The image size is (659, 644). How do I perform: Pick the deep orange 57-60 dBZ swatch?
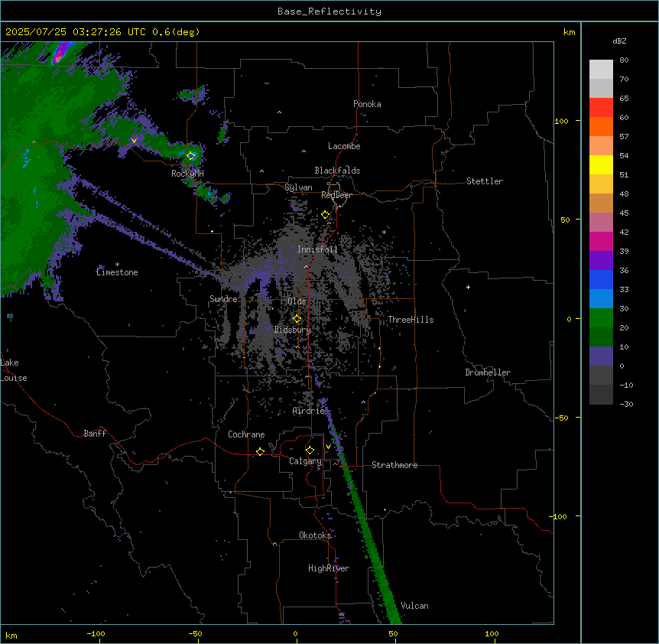pos(601,126)
